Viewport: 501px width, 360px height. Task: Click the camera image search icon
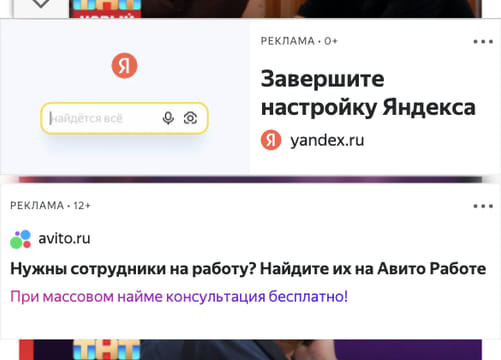coord(190,118)
